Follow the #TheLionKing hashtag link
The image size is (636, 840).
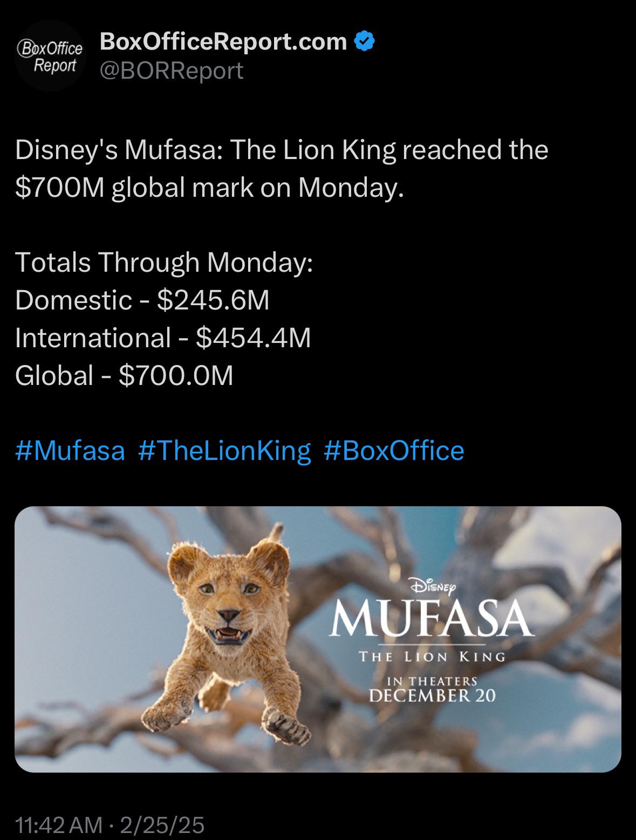pos(224,450)
